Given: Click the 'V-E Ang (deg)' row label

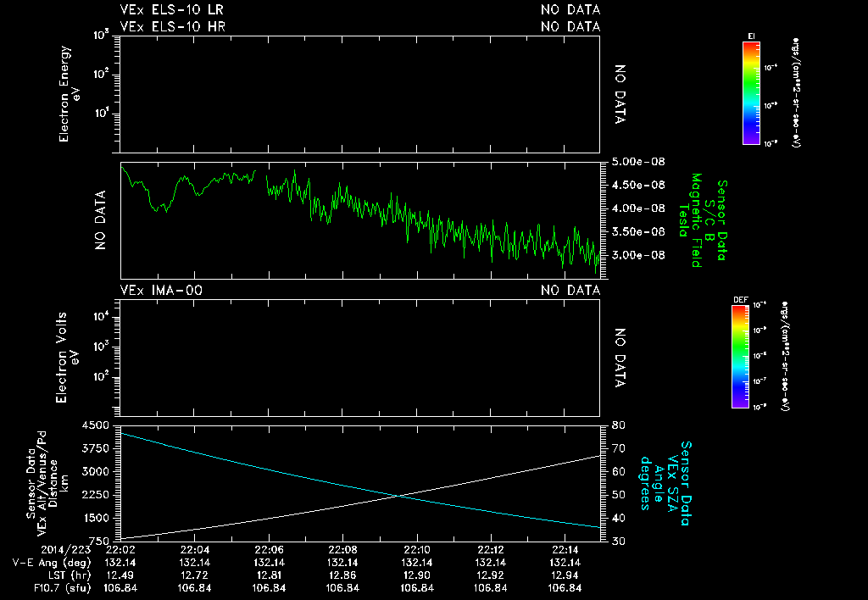Looking at the screenshot, I should coord(52,563).
